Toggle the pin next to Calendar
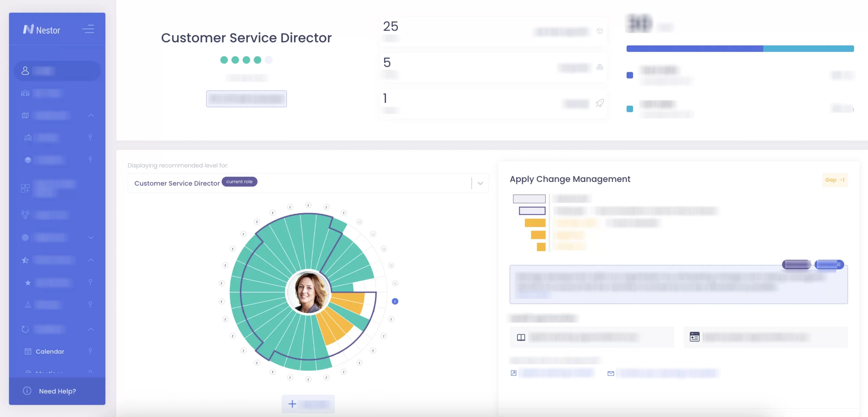The width and height of the screenshot is (868, 417). (x=90, y=351)
